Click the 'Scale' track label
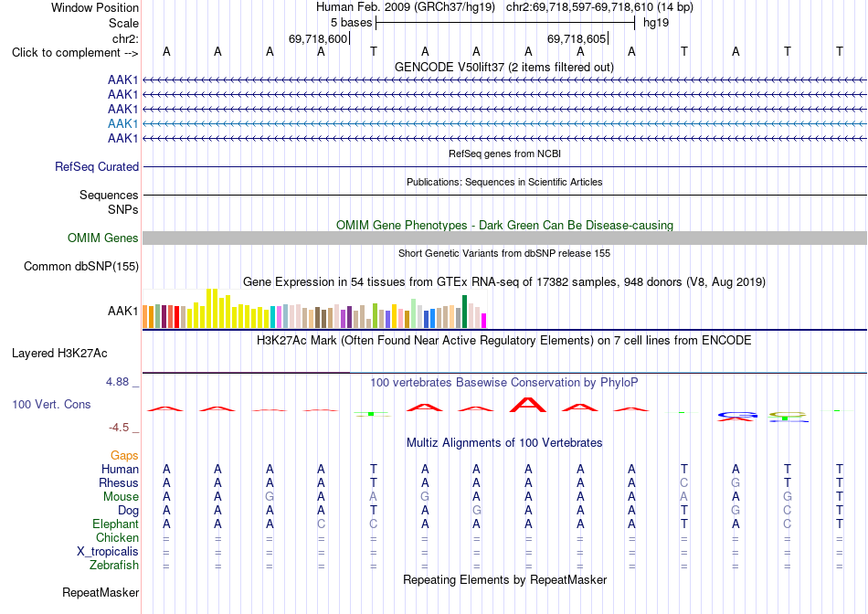This screenshot has height=614, width=868. pyautogui.click(x=123, y=23)
